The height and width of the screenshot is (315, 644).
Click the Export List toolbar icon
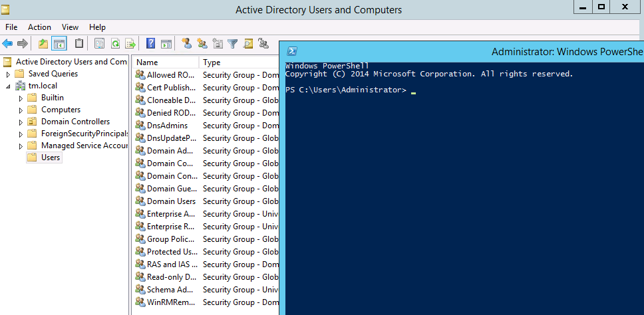coord(130,43)
